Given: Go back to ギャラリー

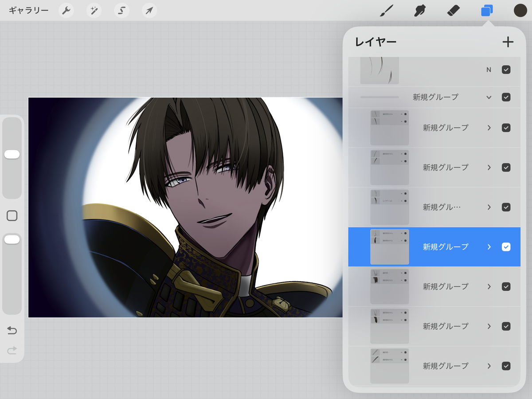Looking at the screenshot, I should coord(29,10).
